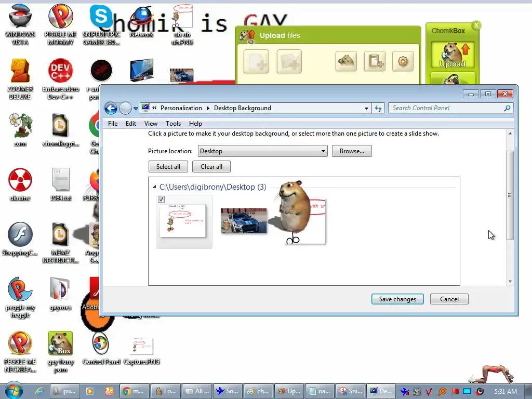This screenshot has width=532, height=399.
Task: Open the Edit menu
Action: tap(130, 124)
